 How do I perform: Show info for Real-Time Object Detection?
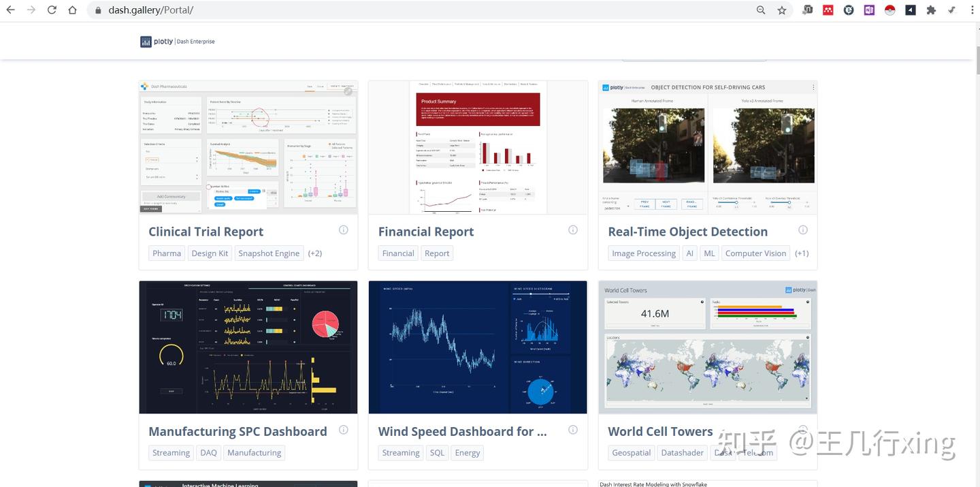803,230
